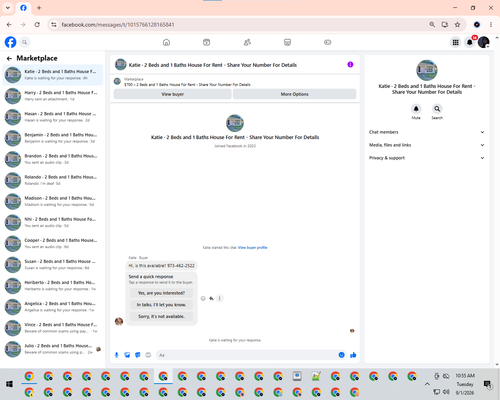500x400 pixels.
Task: Expand Media, files and links section
Action: pyautogui.click(x=426, y=145)
